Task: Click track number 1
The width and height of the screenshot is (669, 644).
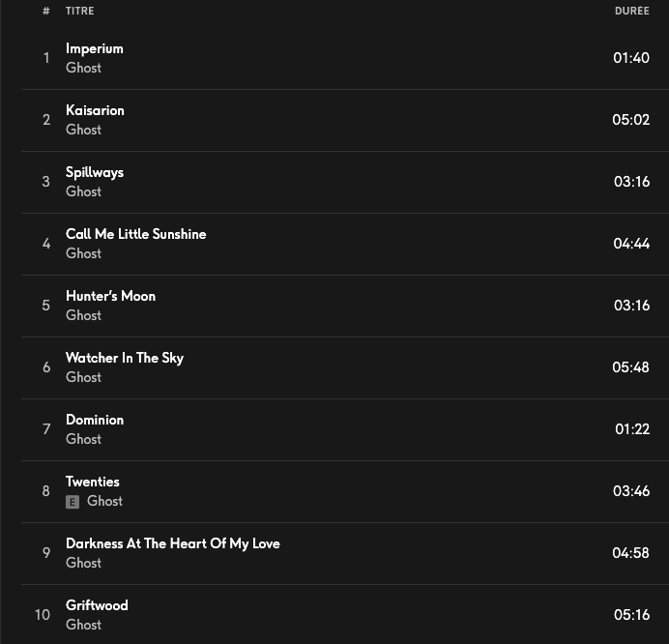Action: pyautogui.click(x=45, y=58)
